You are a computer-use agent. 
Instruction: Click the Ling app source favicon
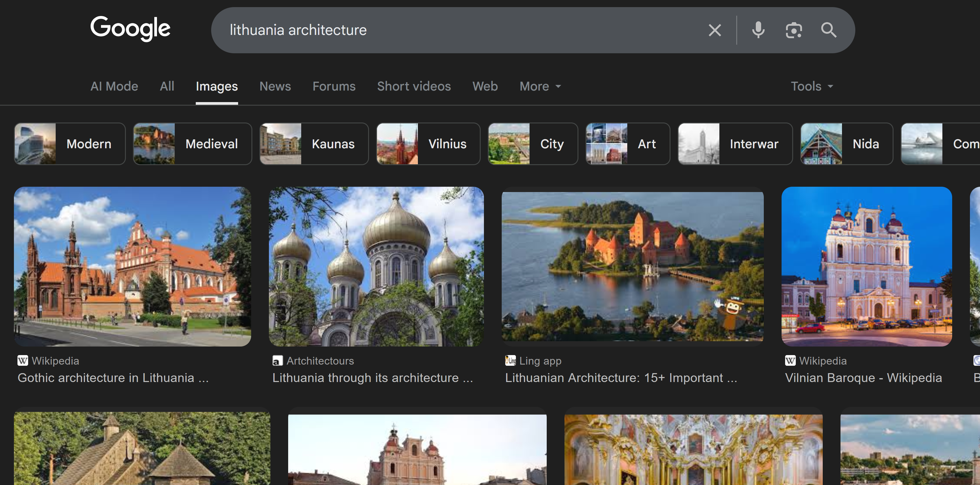510,360
